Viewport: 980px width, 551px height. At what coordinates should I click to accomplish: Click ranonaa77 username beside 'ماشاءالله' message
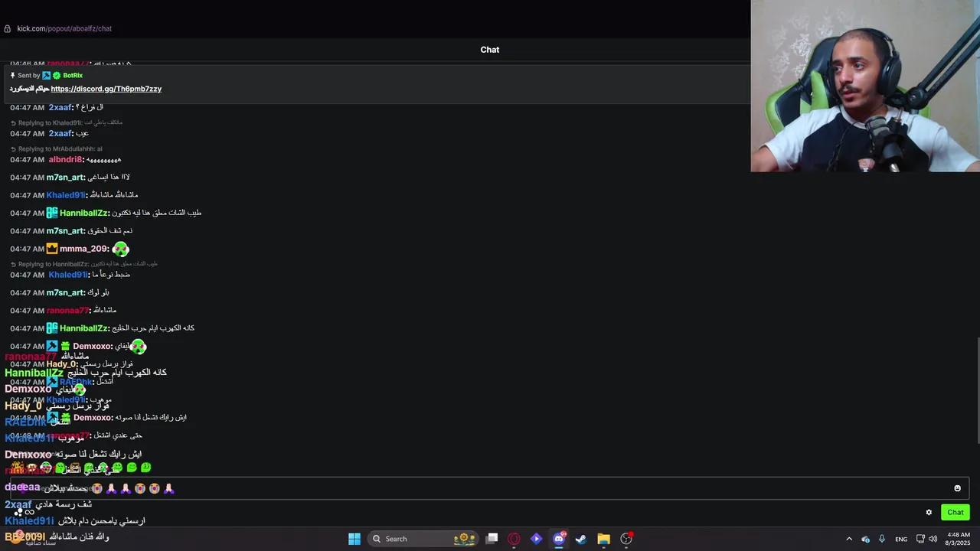pos(67,311)
